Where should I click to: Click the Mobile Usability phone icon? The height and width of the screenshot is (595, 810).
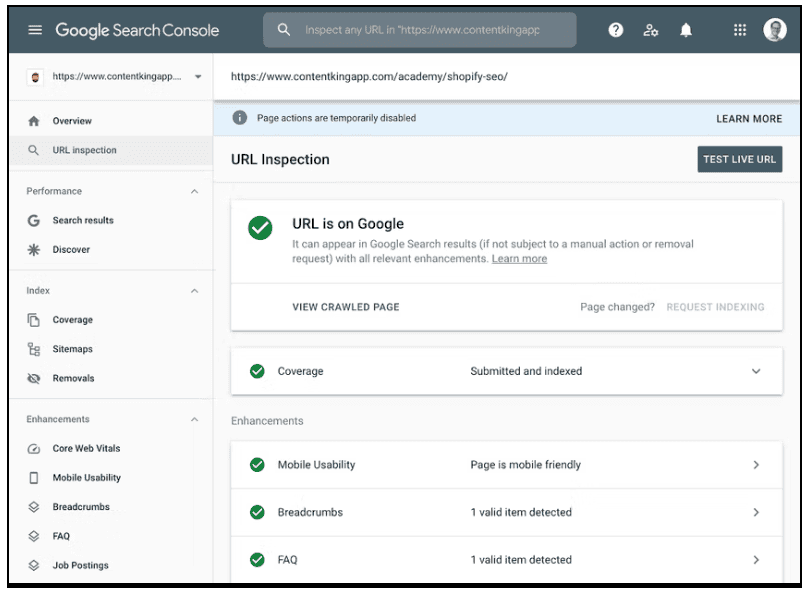[x=34, y=478]
